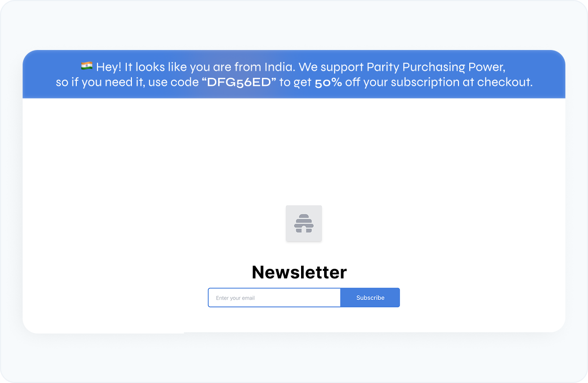Viewport: 588px width, 383px height.
Task: Click the Newsletter heading
Action: (299, 272)
